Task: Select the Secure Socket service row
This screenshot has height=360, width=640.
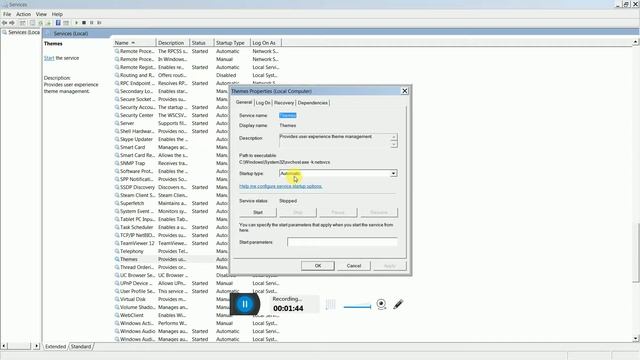Action: (171, 99)
